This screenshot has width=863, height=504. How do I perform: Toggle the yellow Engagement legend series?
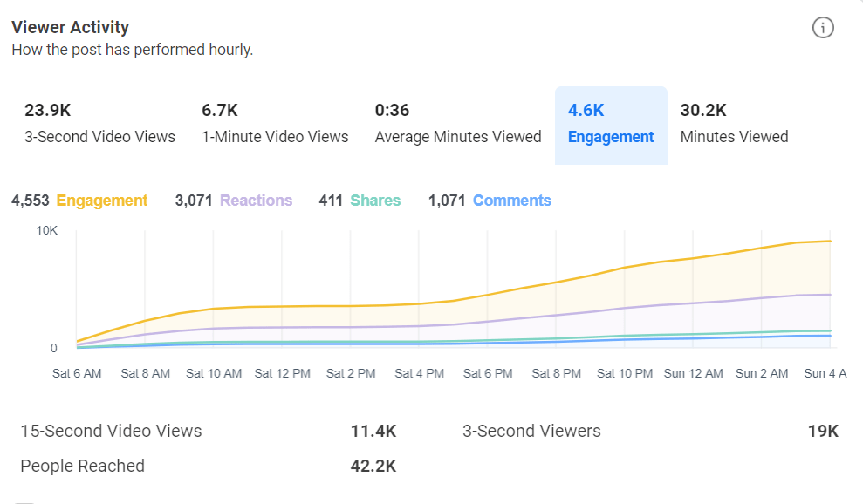102,201
